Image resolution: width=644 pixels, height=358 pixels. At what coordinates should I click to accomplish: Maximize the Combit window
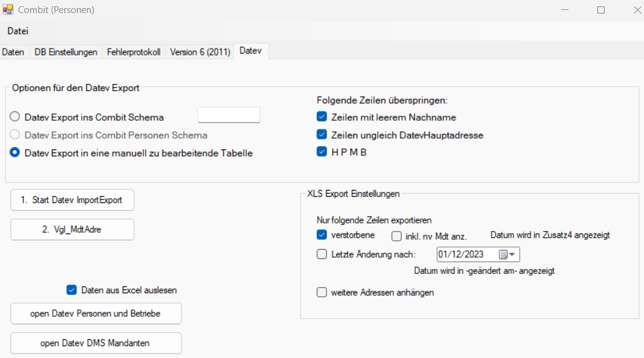[601, 10]
